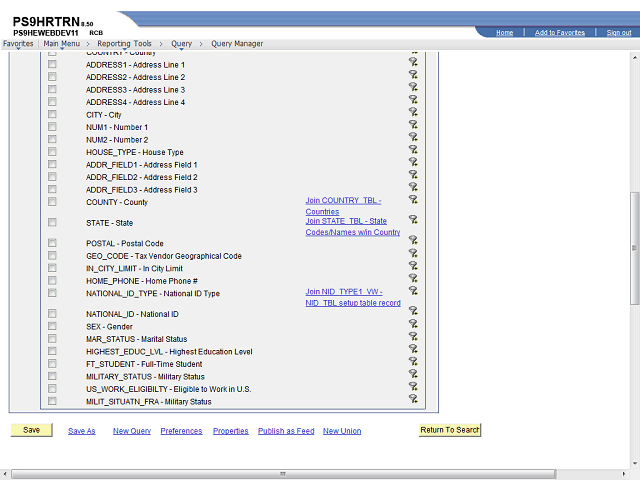Click filter icon for MILIT_SITUATN_FRA row

tap(413, 398)
